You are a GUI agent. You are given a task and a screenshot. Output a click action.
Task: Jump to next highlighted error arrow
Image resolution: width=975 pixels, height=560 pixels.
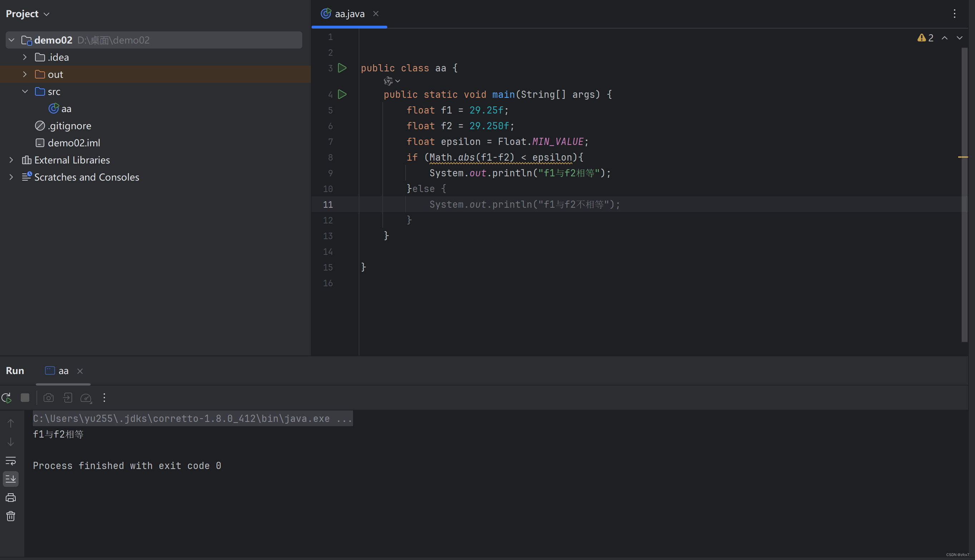960,38
